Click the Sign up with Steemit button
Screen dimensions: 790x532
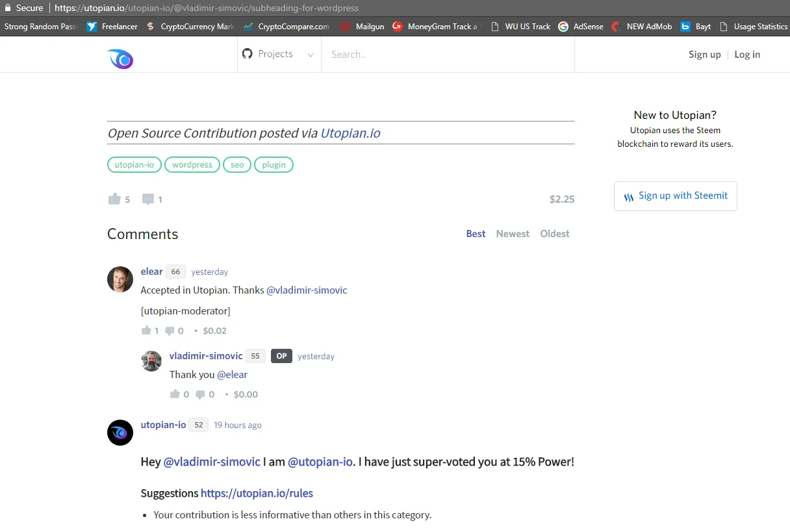point(676,196)
